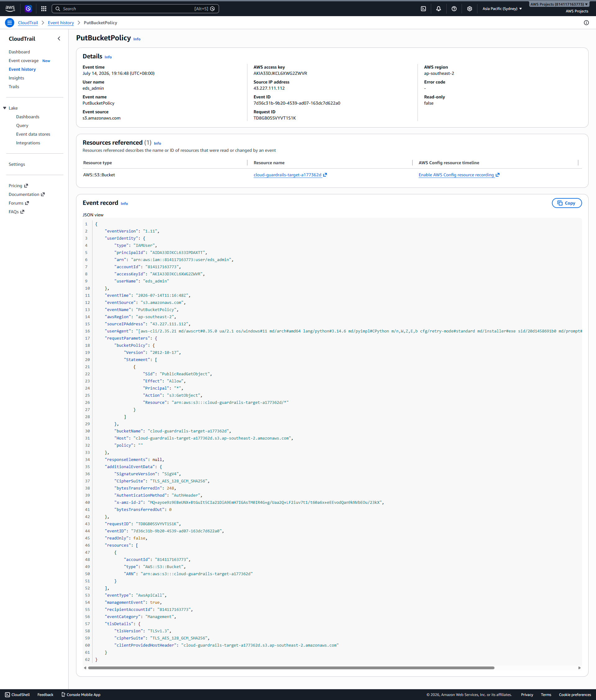Open the Terms footer link
This screenshot has width=596, height=700.
[x=546, y=695]
